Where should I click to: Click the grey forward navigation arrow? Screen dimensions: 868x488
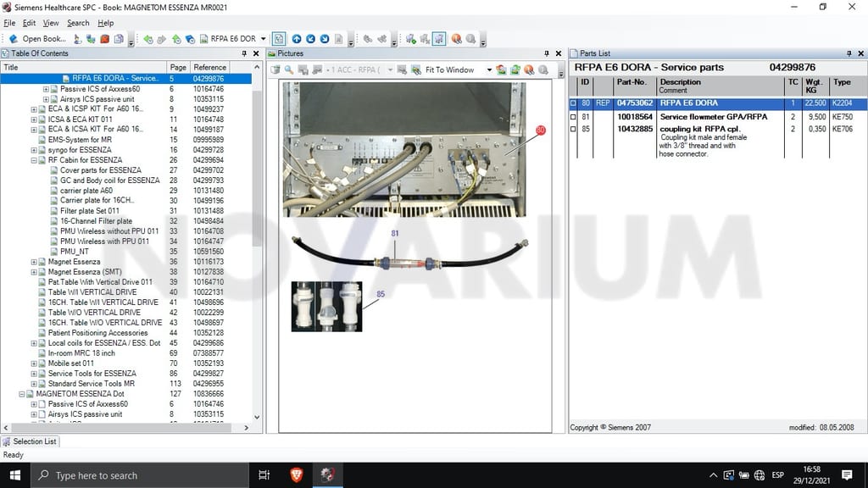(x=162, y=39)
